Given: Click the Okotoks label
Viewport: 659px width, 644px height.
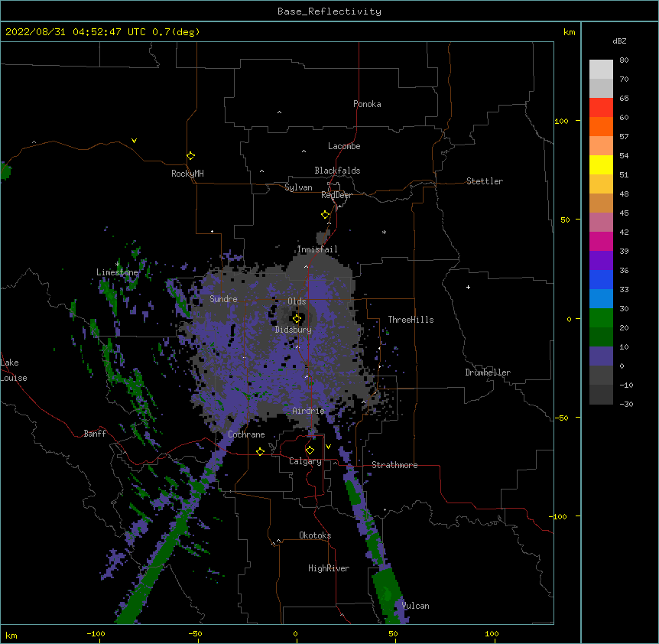Looking at the screenshot, I should coord(315,535).
